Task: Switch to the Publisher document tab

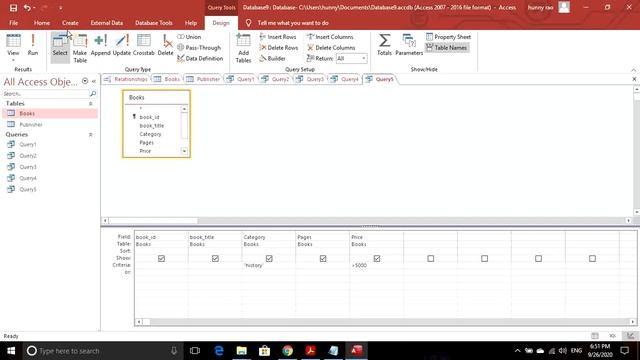Action: tap(203, 79)
